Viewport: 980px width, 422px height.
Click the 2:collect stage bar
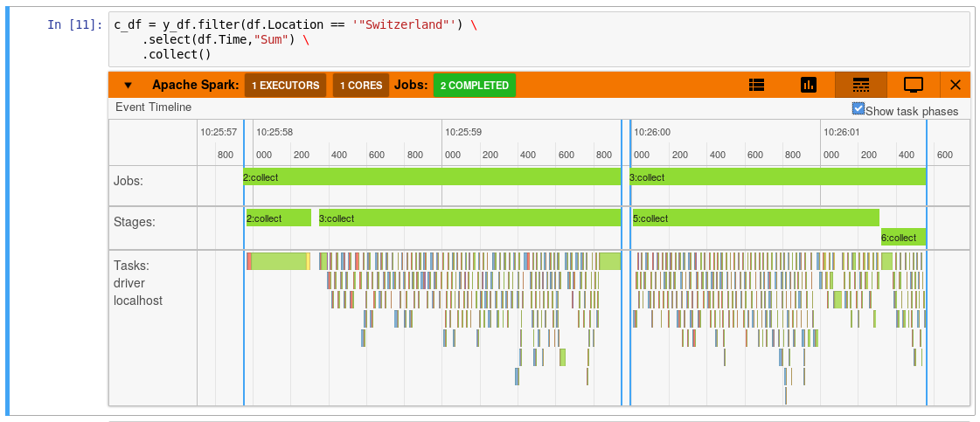(x=278, y=218)
